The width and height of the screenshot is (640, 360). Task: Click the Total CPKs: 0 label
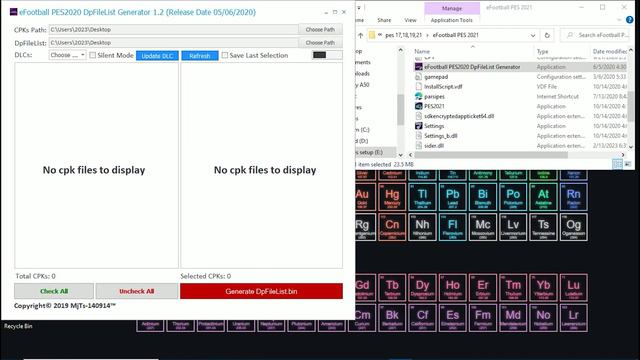tap(36, 276)
